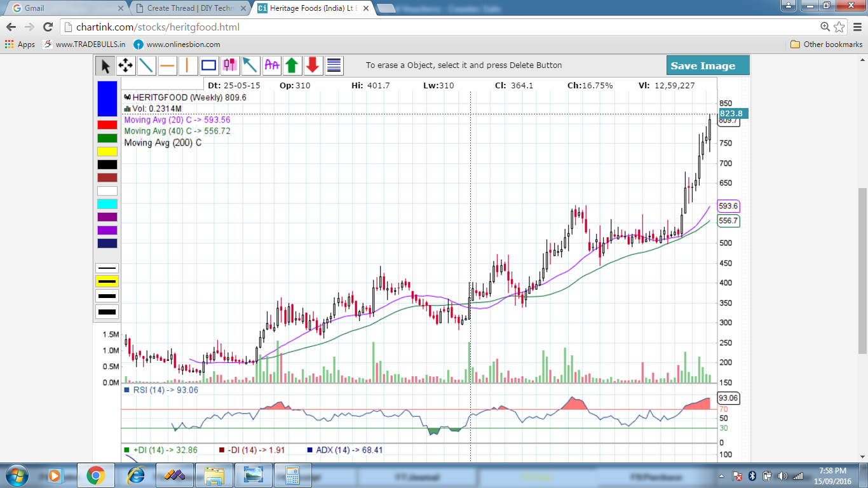Reload the page
The height and width of the screenshot is (488, 868).
(x=47, y=27)
